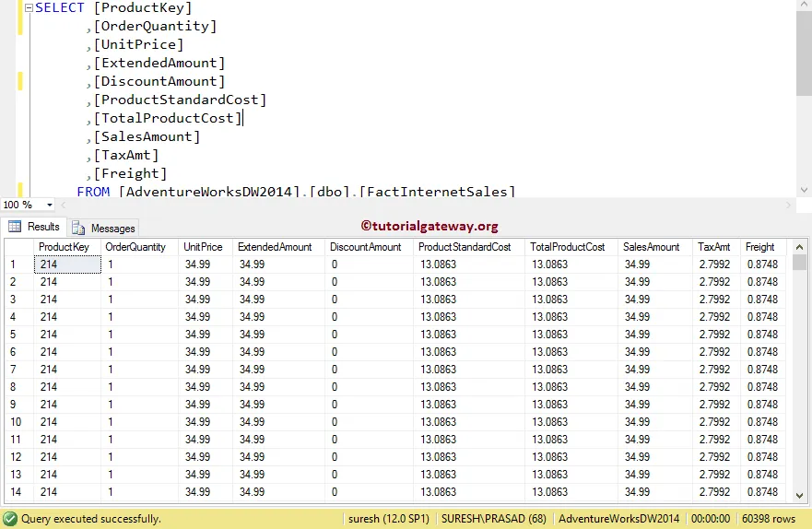Open the 100 % zoom dropdown
The height and width of the screenshot is (529, 812).
[x=50, y=205]
